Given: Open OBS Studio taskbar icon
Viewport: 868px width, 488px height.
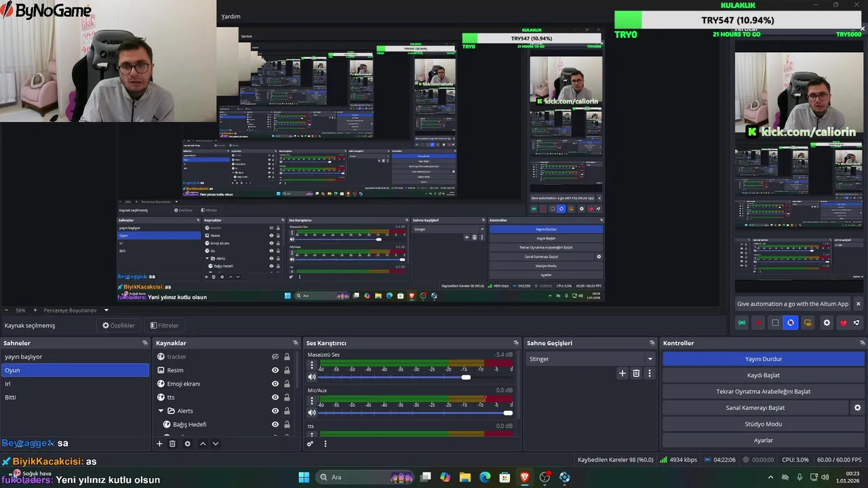Looking at the screenshot, I should 545,477.
